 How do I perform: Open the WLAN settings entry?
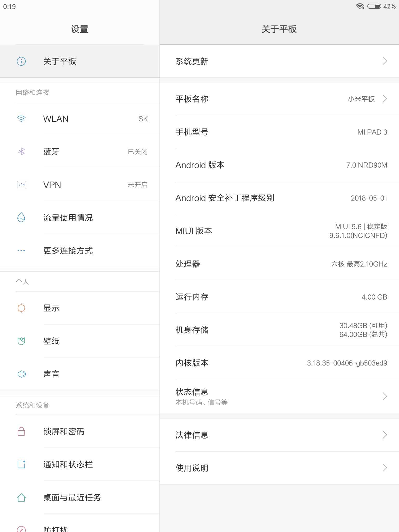[x=80, y=119]
